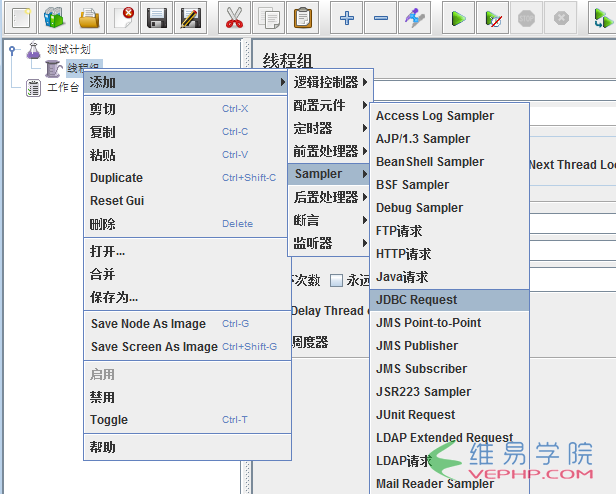Choose Reset Gui menu entry
This screenshot has width=616, height=494.
(185, 200)
